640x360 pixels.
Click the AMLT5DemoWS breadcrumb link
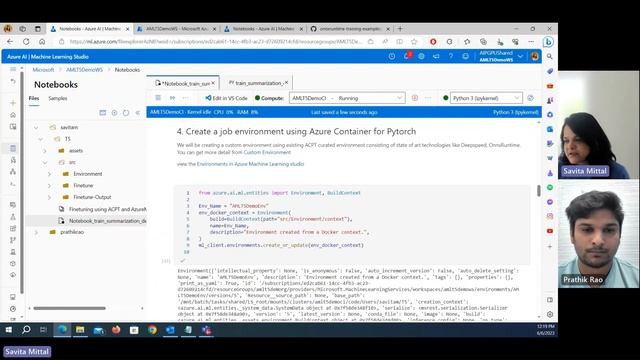click(x=84, y=70)
